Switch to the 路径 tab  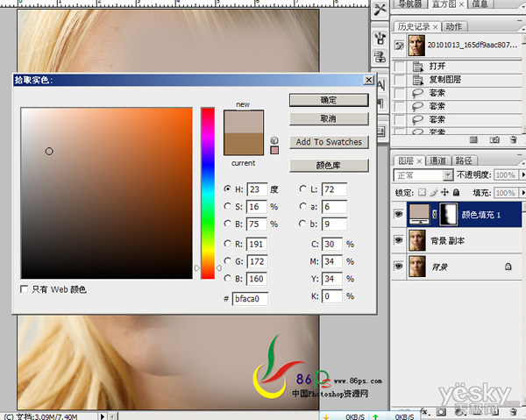point(464,160)
